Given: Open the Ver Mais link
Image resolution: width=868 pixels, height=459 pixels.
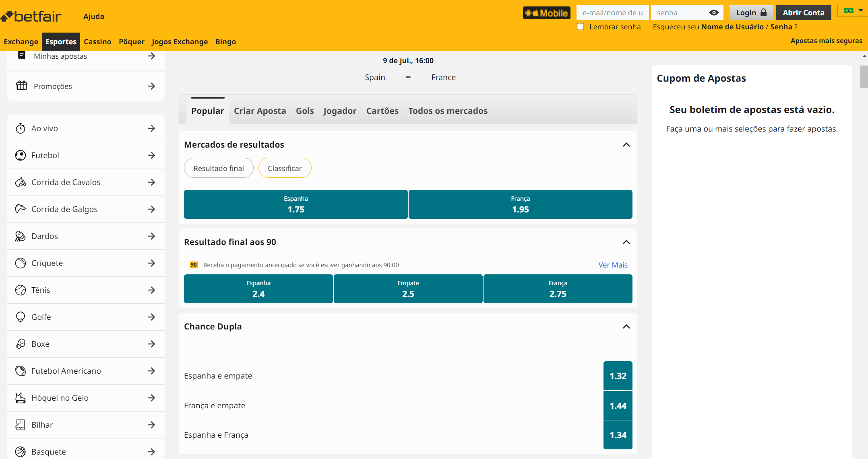Looking at the screenshot, I should pos(613,265).
